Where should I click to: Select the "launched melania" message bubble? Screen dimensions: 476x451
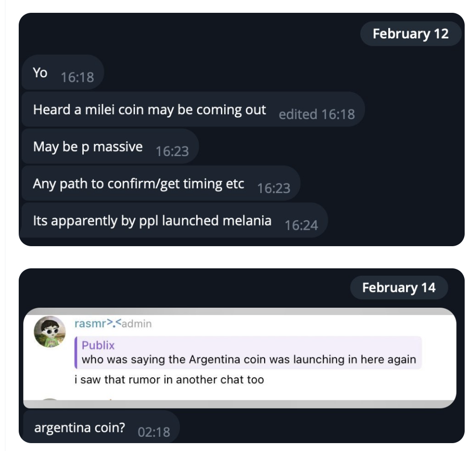pos(152,221)
